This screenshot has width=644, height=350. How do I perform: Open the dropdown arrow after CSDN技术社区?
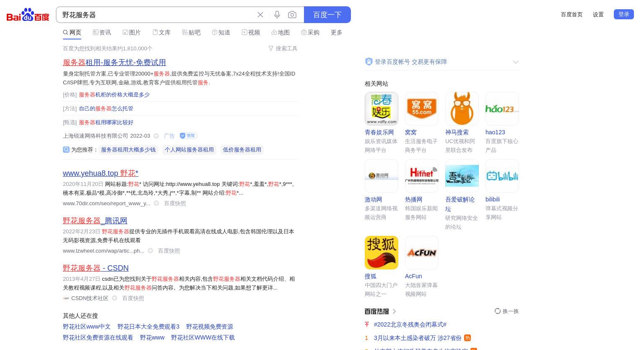[114, 298]
